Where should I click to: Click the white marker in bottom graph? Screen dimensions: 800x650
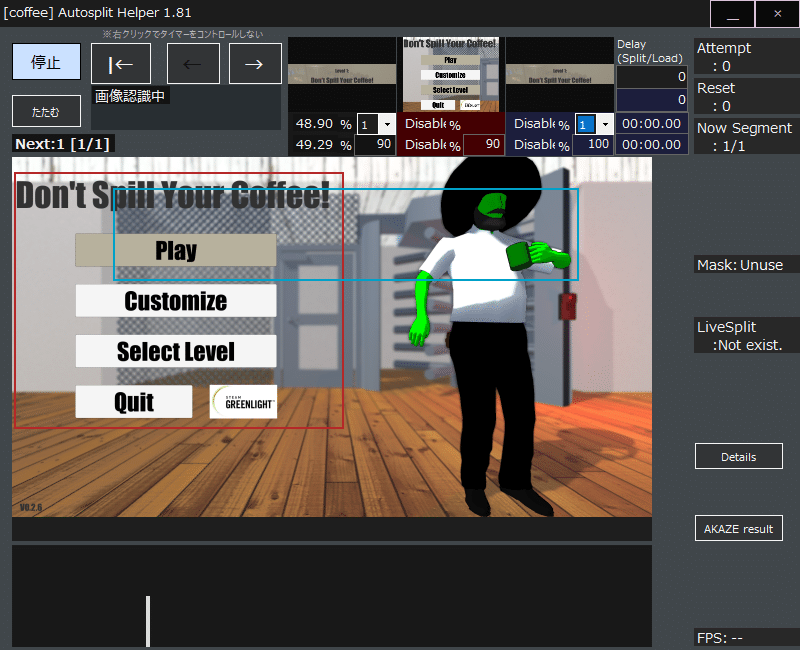click(148, 621)
